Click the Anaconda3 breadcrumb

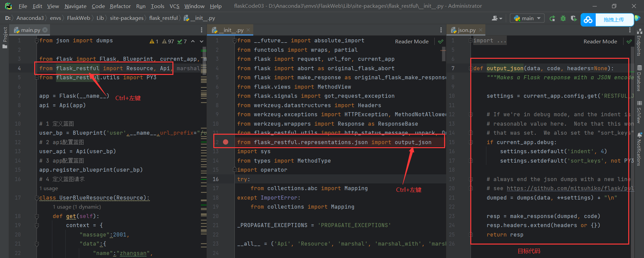pyautogui.click(x=30, y=18)
